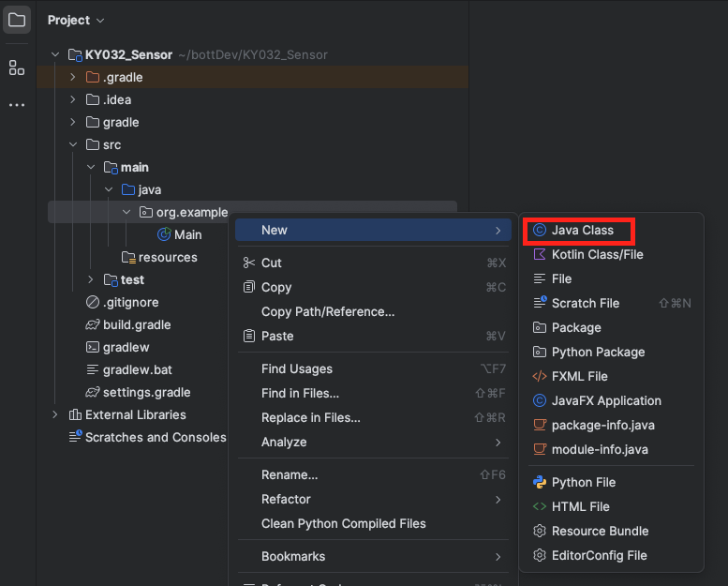The height and width of the screenshot is (586, 728).
Task: Click the External Libraries icon
Action: [x=75, y=414]
